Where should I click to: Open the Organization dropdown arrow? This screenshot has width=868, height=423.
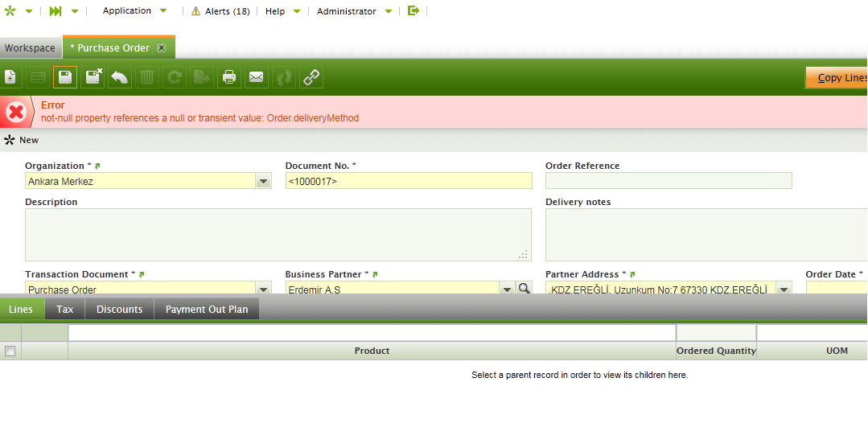[x=264, y=181]
